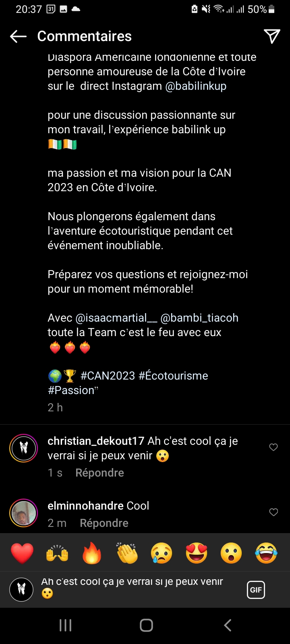This screenshot has width=290, height=644.
Task: Insert the heart-eyes emoji
Action: click(x=197, y=553)
